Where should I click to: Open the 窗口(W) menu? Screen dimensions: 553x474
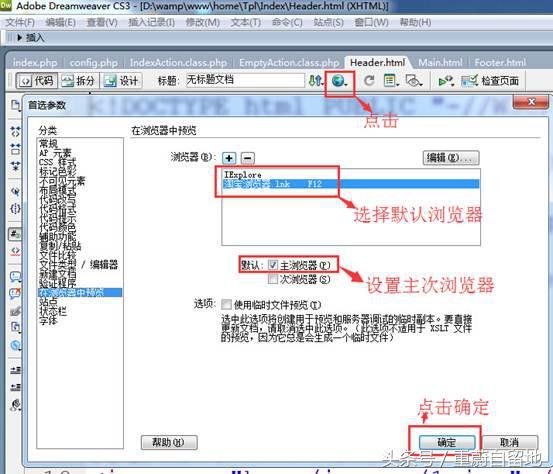[371, 23]
